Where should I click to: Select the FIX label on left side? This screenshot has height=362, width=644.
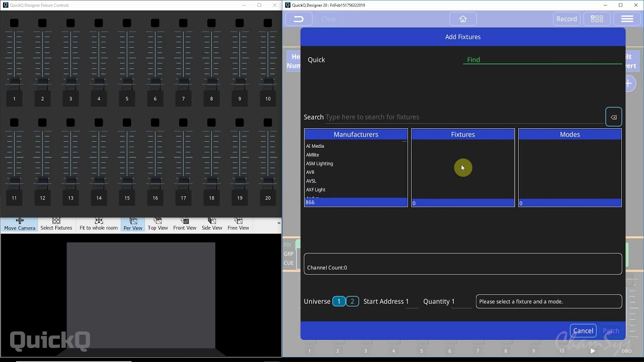click(x=287, y=245)
